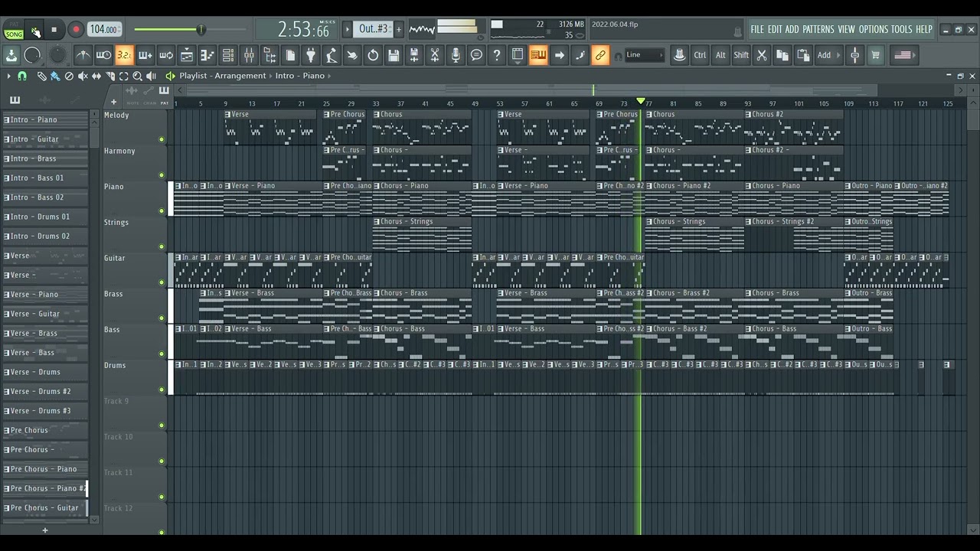Click the Alt modifier button
Screen dimensions: 980x551
(720, 55)
